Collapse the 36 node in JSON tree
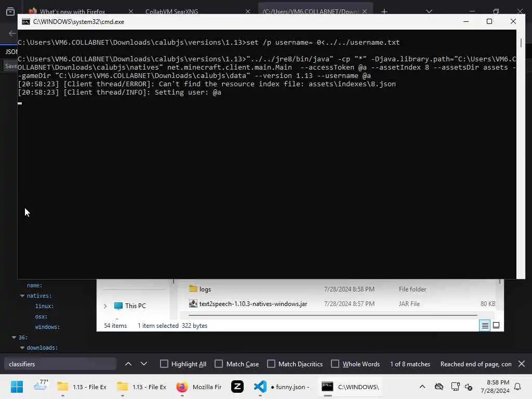Screen dimensions: 532x399 pyautogui.click(x=14, y=337)
